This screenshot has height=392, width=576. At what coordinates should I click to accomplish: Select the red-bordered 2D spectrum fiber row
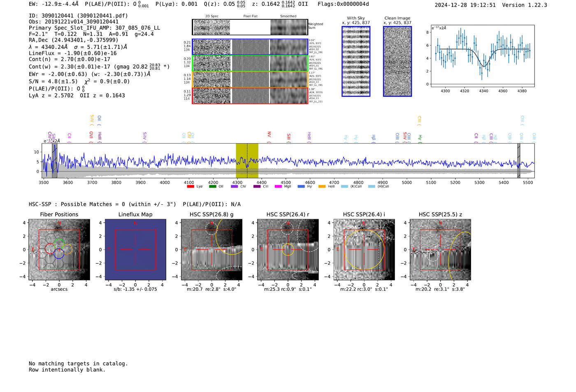(x=250, y=95)
